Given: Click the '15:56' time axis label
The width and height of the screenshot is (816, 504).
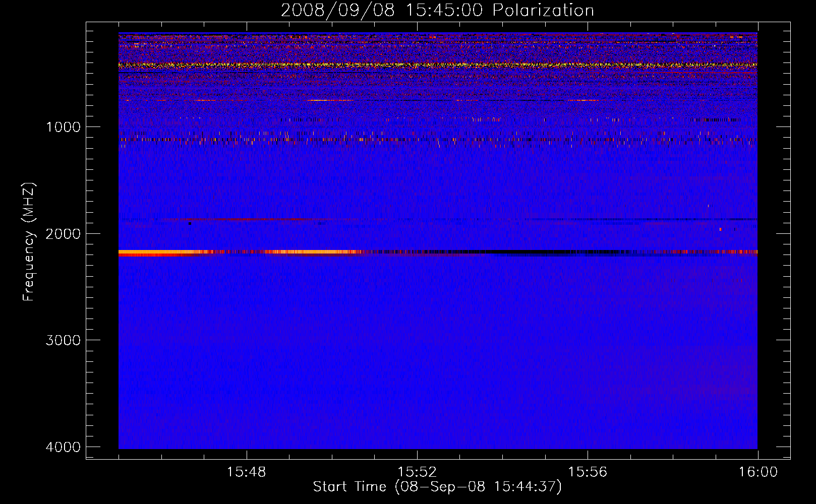Looking at the screenshot, I should 588,472.
